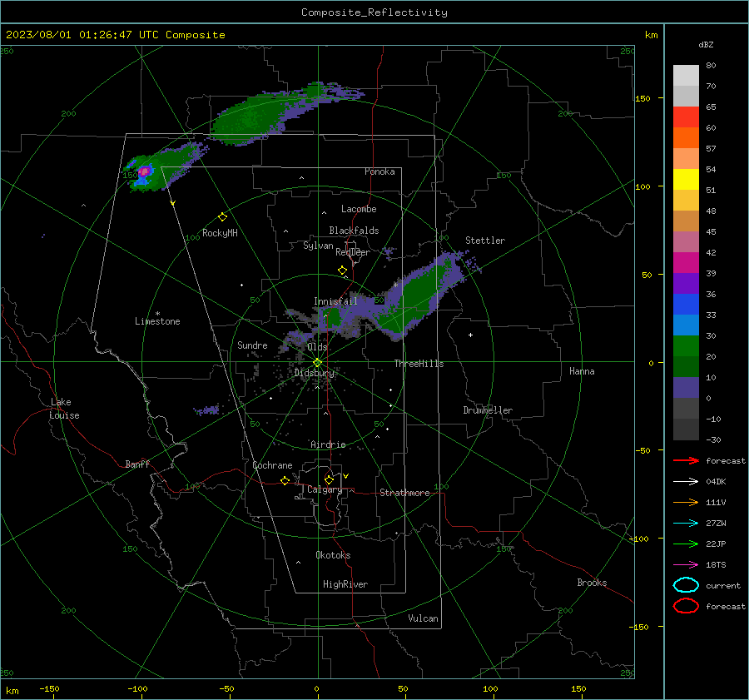Click the Lacombe label
Image resolution: width=749 pixels, height=700 pixels.
[359, 209]
